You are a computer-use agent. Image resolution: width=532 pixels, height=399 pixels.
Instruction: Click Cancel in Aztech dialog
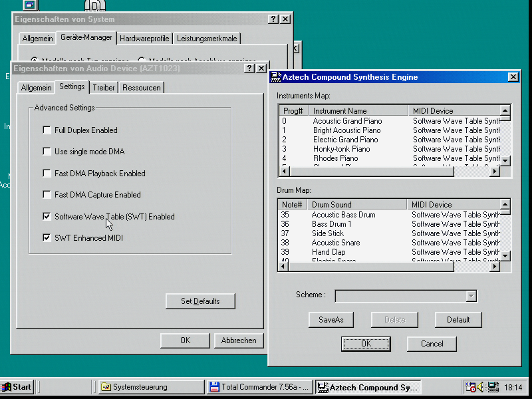432,344
